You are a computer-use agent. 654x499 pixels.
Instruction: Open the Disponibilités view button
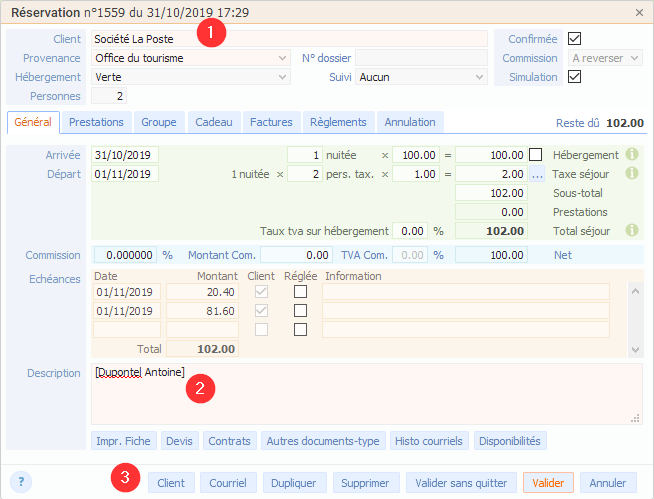(510, 441)
